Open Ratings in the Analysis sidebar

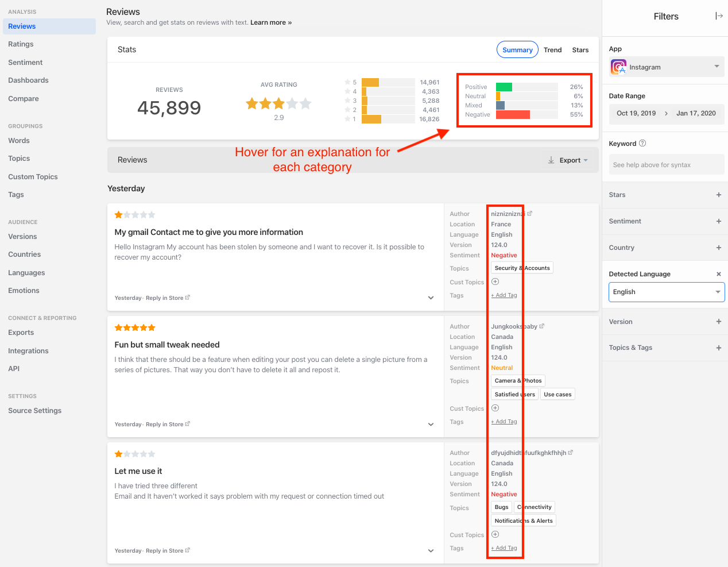(20, 44)
